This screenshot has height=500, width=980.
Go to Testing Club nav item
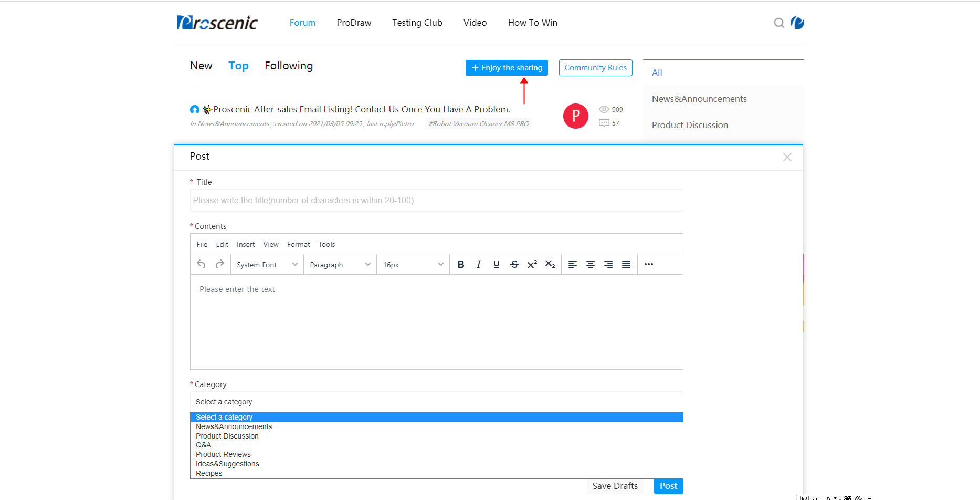click(x=417, y=23)
